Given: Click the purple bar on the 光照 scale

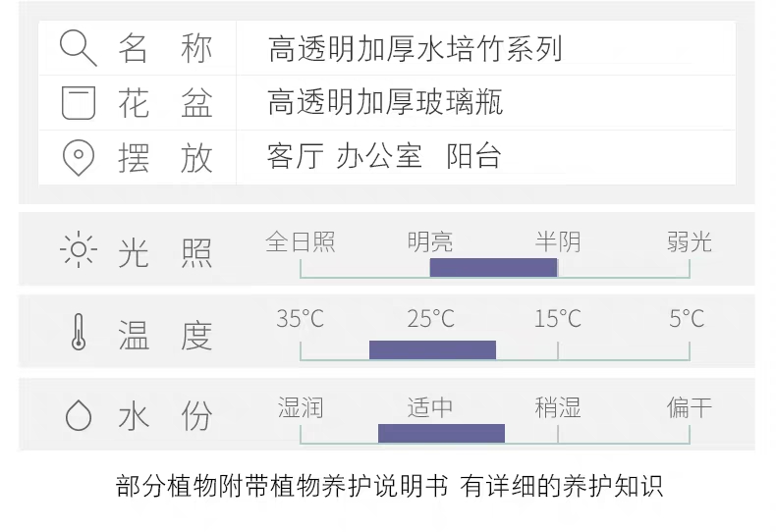Looking at the screenshot, I should click(493, 268).
